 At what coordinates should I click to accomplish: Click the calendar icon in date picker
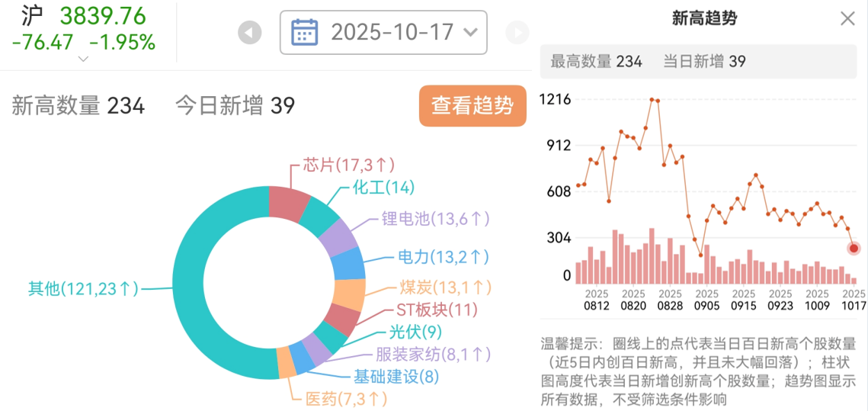(305, 32)
